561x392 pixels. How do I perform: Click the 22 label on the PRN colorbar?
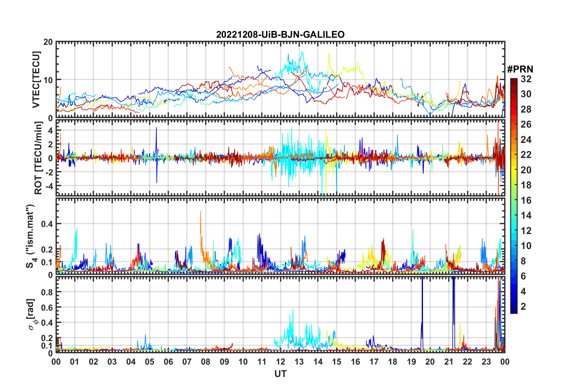click(x=526, y=155)
